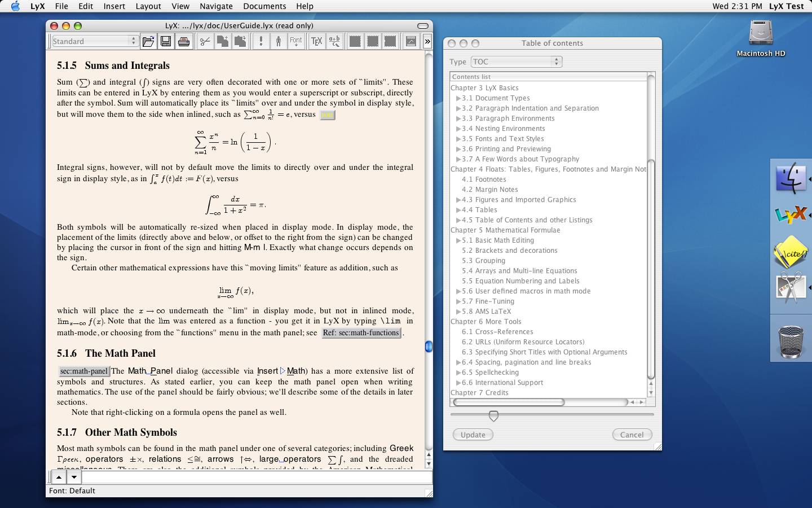Click the up arrow next to the command buffer
Screen dimensions: 812x508
58,477
